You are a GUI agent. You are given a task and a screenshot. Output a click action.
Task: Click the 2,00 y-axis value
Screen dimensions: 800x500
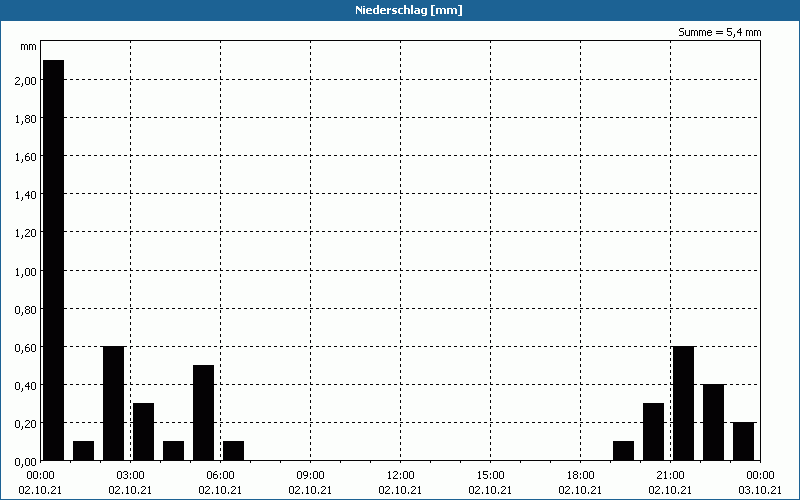pos(26,80)
